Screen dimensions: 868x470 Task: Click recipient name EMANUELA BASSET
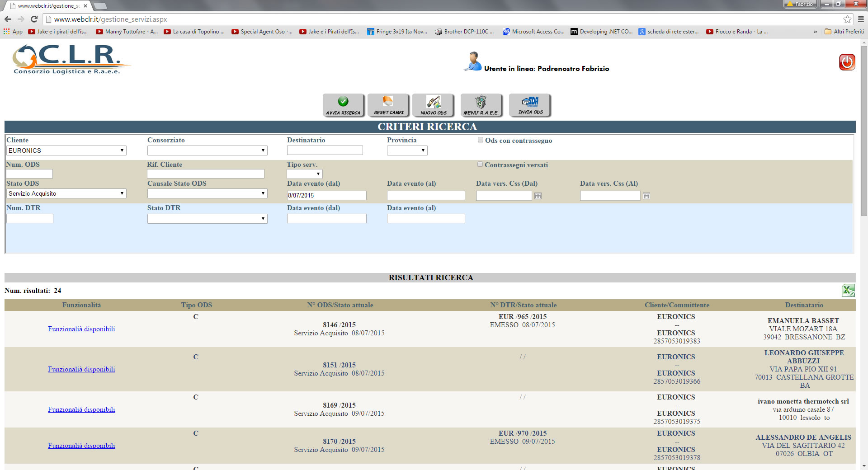pyautogui.click(x=803, y=321)
